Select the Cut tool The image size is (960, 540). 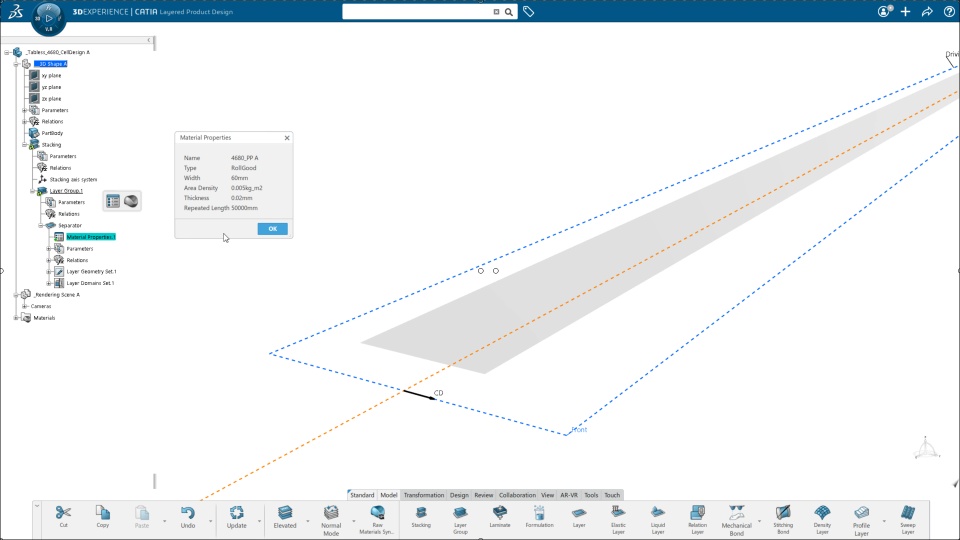(63, 517)
